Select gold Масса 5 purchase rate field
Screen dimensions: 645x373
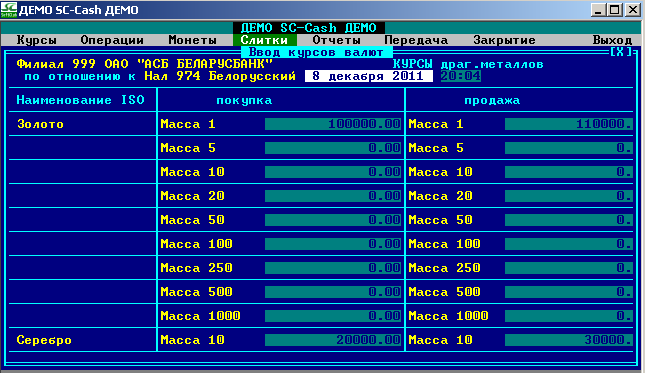click(x=333, y=148)
